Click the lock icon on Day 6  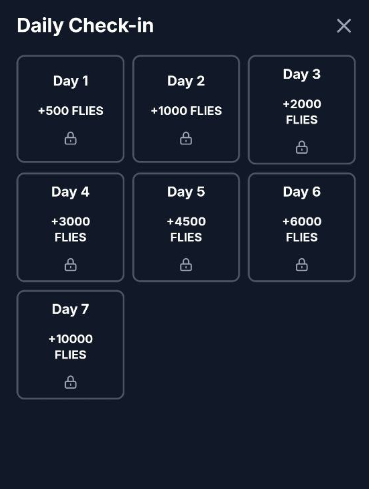point(302,265)
